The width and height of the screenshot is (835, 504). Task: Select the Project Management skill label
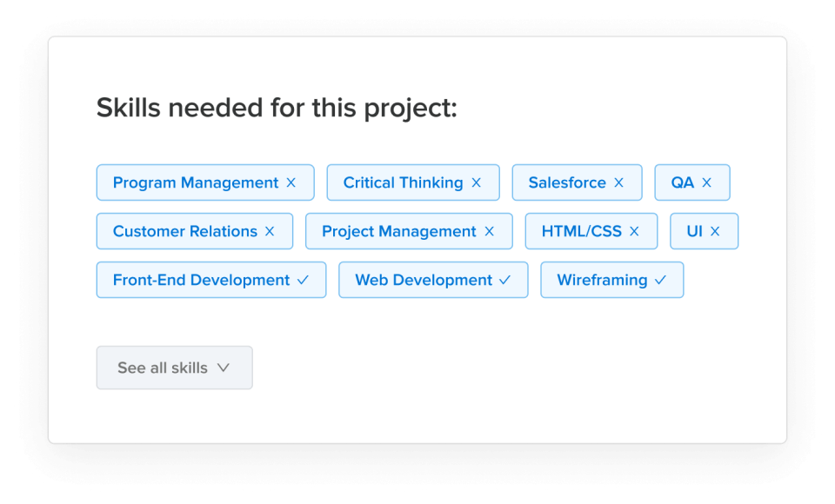(399, 231)
